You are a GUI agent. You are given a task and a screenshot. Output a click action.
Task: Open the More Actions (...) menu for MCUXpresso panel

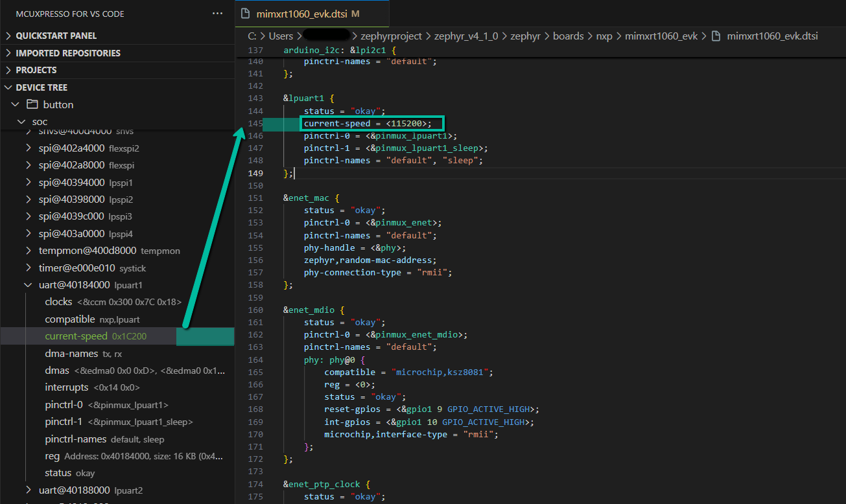point(217,13)
